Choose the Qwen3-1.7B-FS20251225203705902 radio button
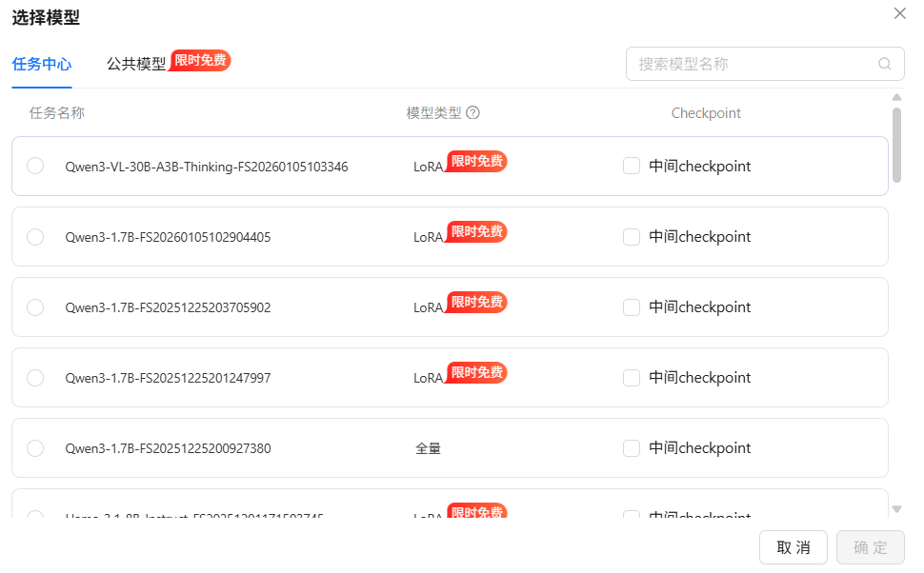This screenshot has width=924, height=573. [x=35, y=306]
